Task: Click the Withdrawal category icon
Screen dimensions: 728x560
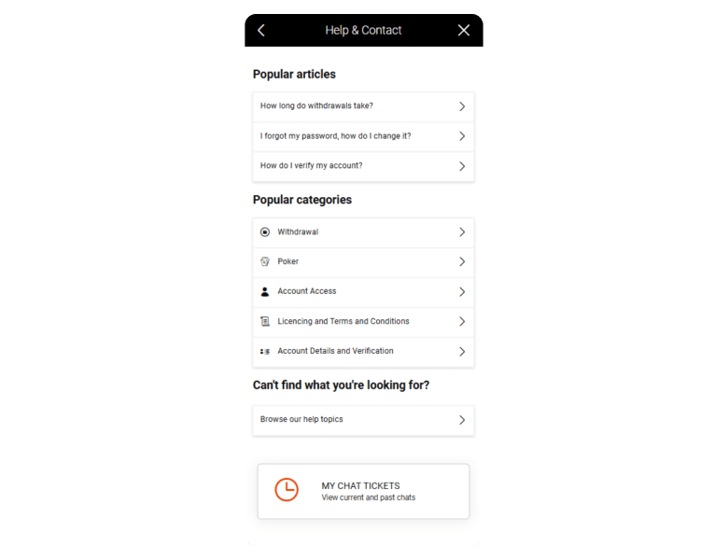Action: tap(265, 232)
